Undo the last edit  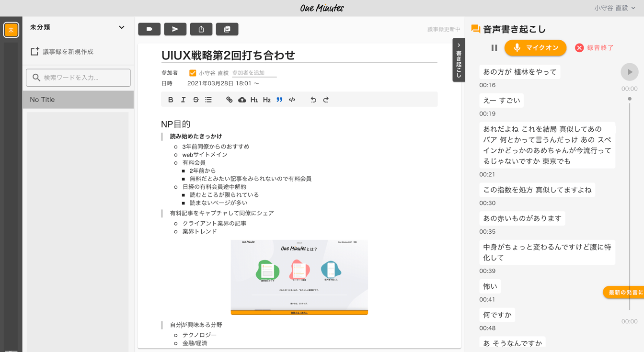coord(313,100)
